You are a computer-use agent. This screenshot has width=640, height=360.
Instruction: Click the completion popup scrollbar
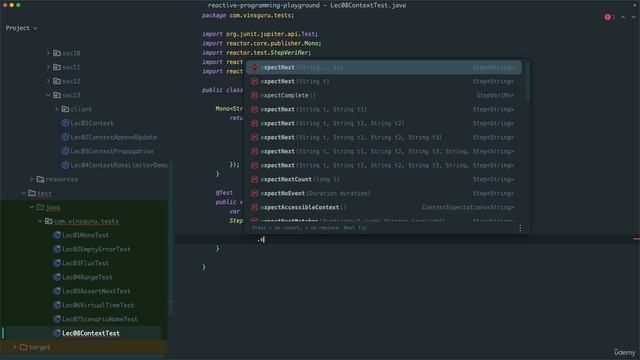[527, 82]
